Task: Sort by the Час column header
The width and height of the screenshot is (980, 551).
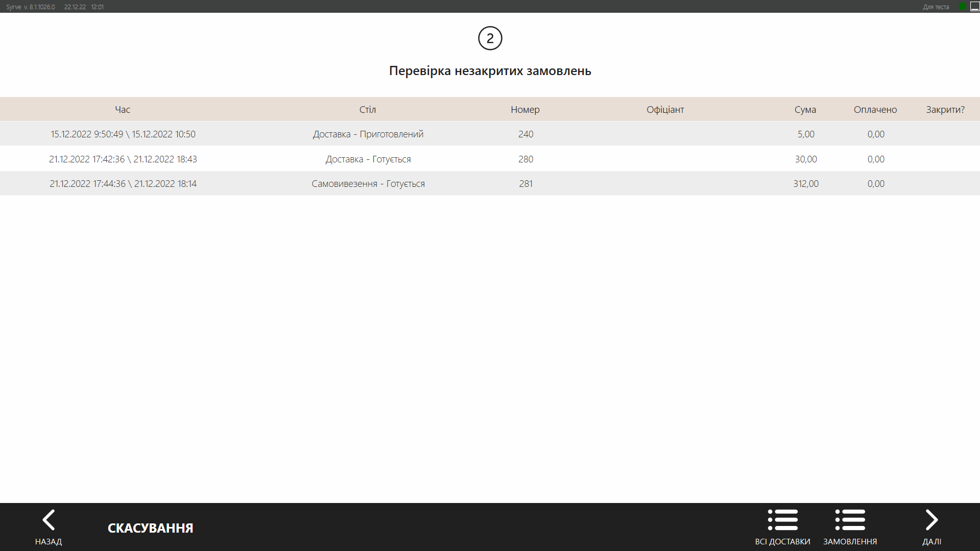Action: tap(123, 109)
